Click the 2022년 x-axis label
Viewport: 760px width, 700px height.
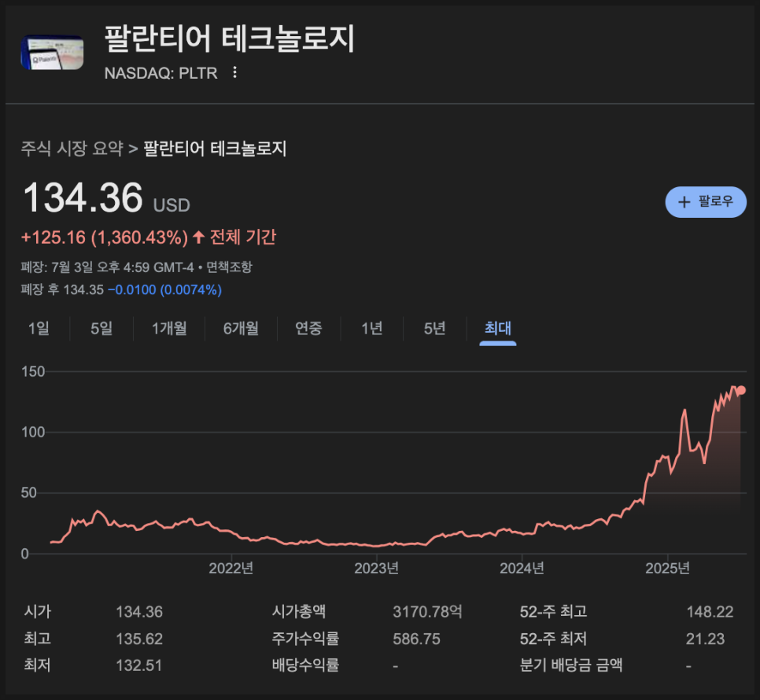coord(231,568)
